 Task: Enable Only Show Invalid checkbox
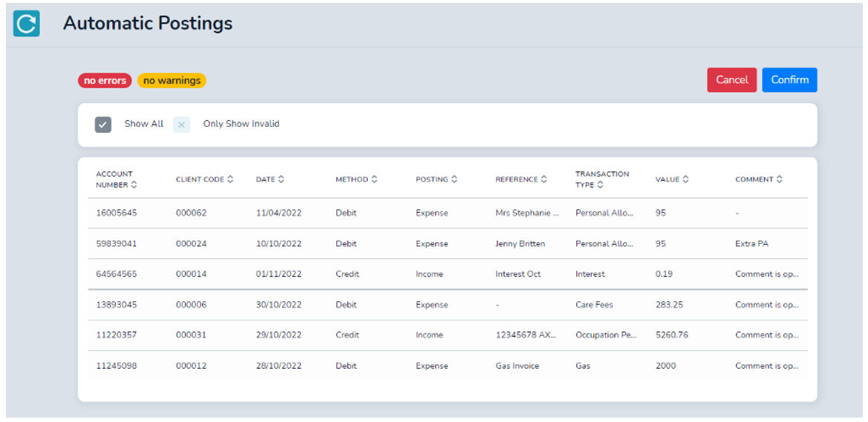click(x=182, y=125)
